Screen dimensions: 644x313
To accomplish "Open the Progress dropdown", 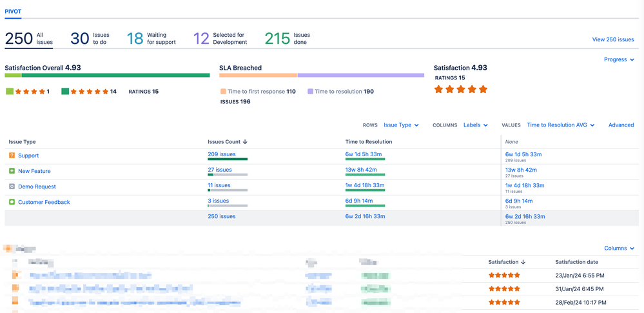I will coord(618,59).
